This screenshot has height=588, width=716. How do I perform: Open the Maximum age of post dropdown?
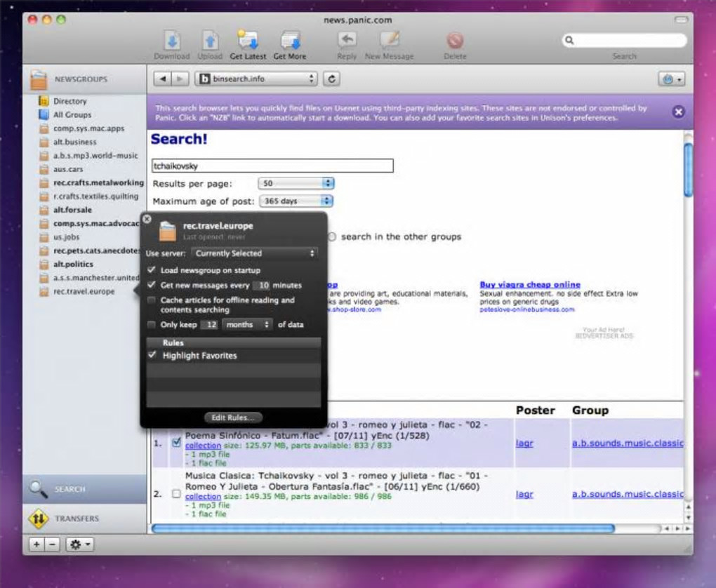coord(296,201)
